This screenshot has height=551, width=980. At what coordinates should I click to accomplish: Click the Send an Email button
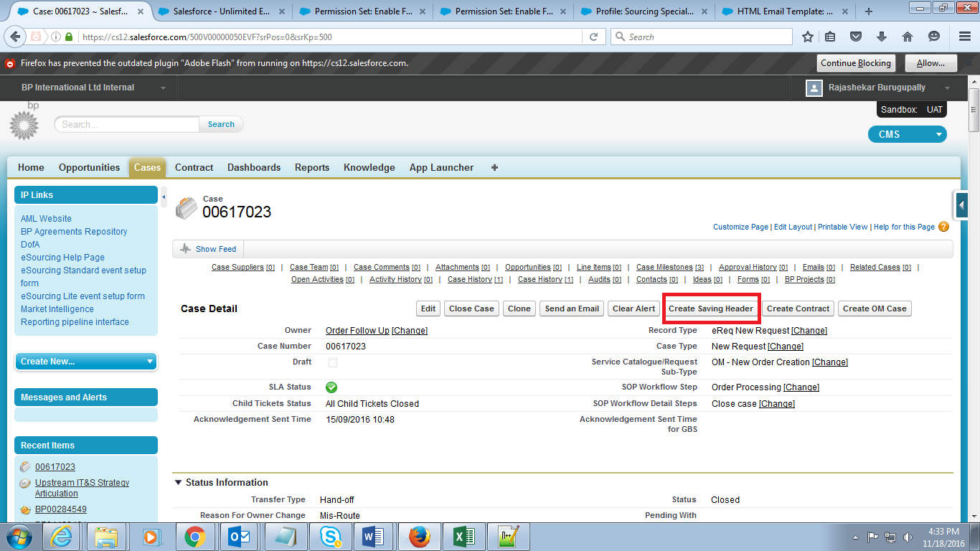click(572, 309)
